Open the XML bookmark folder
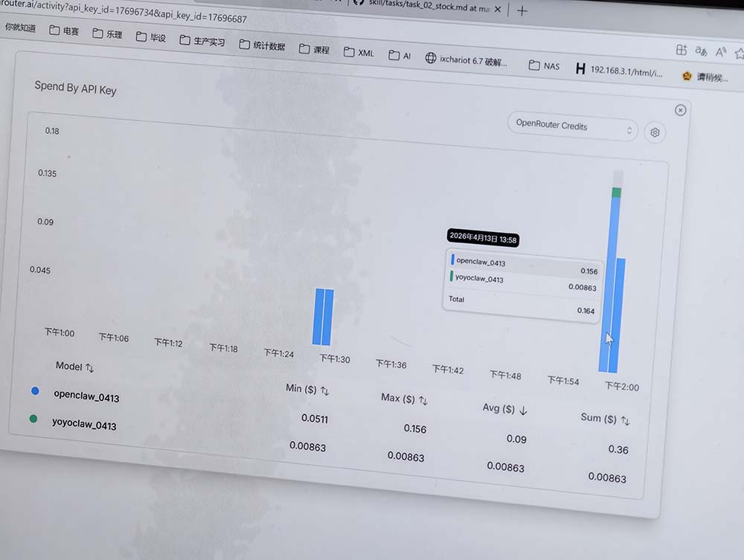The image size is (744, 560). (x=359, y=52)
